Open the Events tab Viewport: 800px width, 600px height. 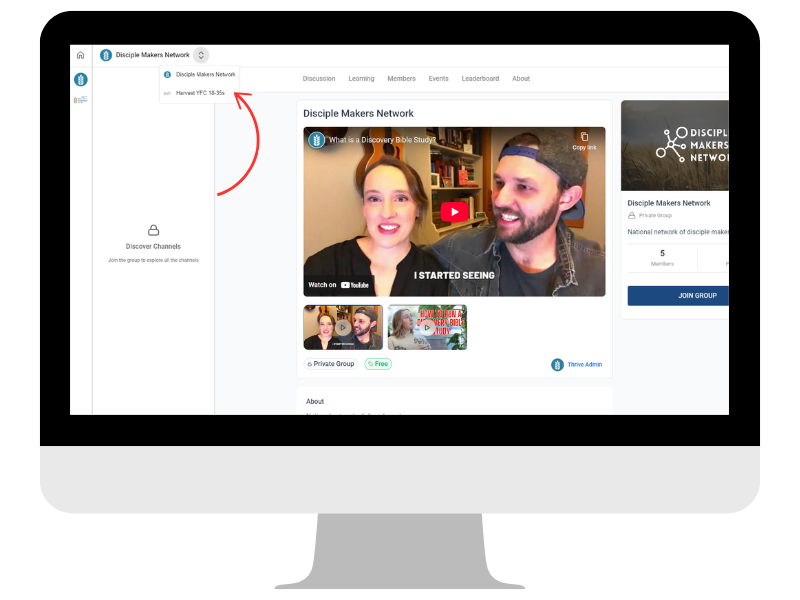pos(438,79)
